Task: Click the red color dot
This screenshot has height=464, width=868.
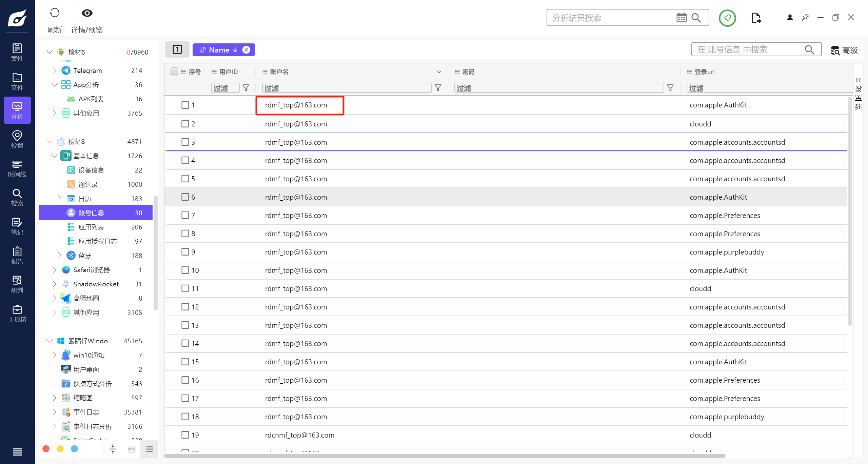Action: (x=46, y=449)
